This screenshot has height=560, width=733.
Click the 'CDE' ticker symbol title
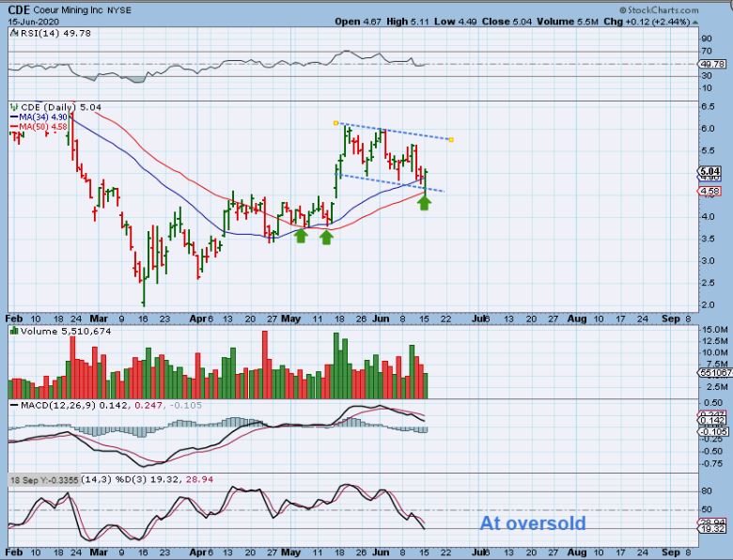pyautogui.click(x=19, y=9)
